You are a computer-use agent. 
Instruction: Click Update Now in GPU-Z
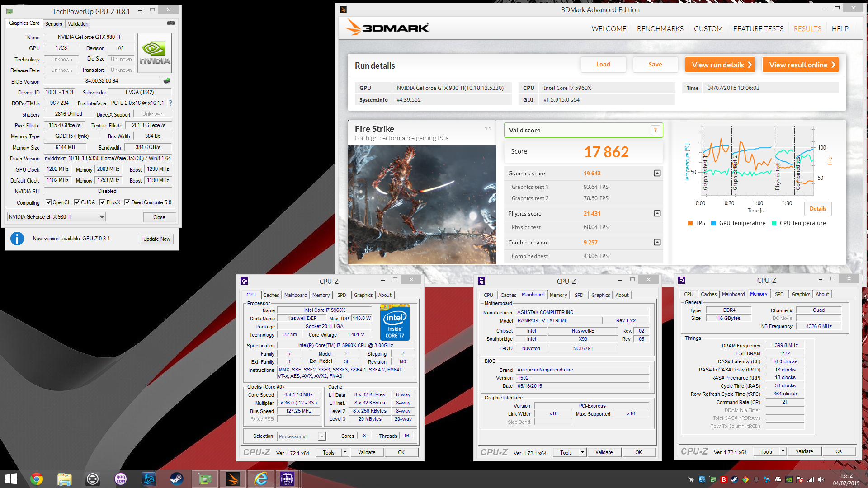[157, 239]
